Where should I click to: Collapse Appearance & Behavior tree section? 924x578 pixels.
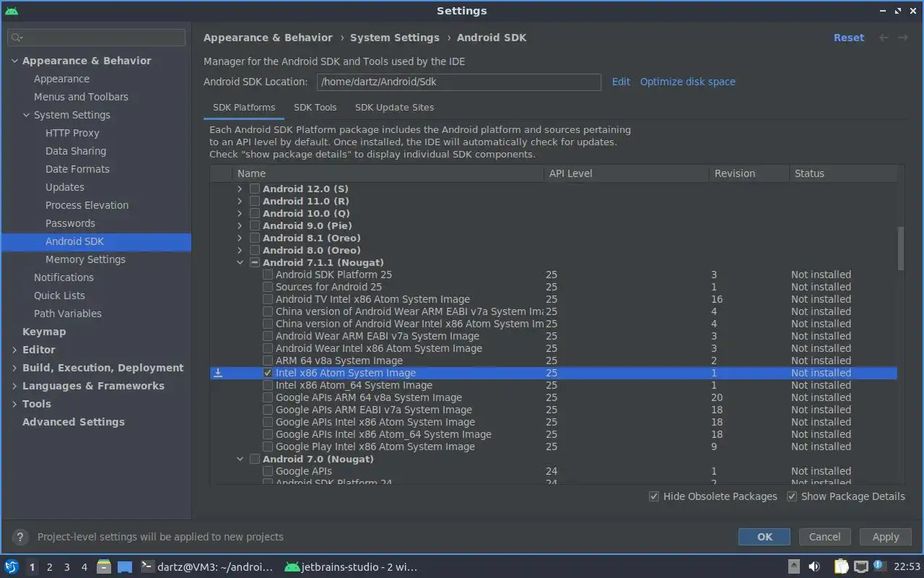[x=14, y=61]
